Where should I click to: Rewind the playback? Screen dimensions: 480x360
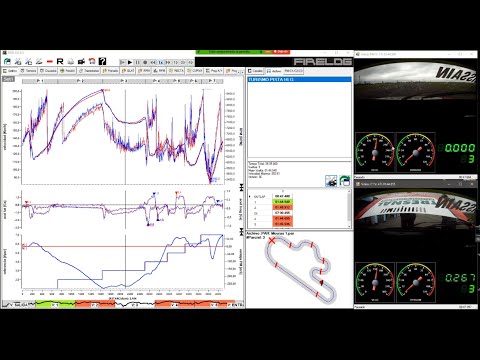click(153, 62)
